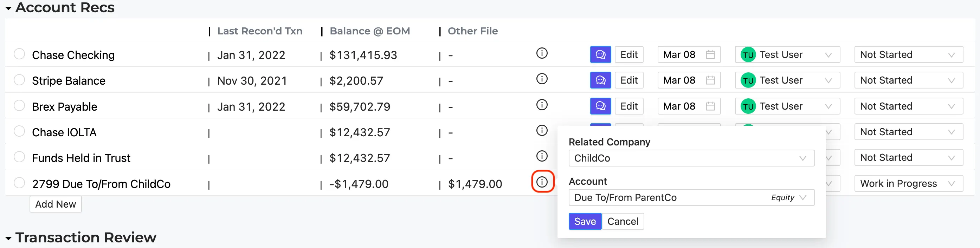The width and height of the screenshot is (980, 248).
Task: Select the Stripe Balance radio button
Action: click(19, 79)
